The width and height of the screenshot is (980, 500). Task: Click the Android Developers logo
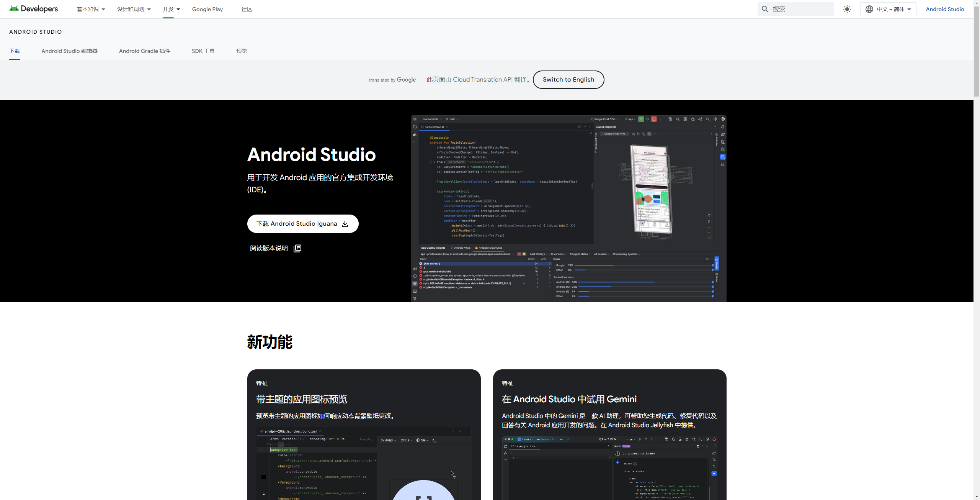pos(34,9)
